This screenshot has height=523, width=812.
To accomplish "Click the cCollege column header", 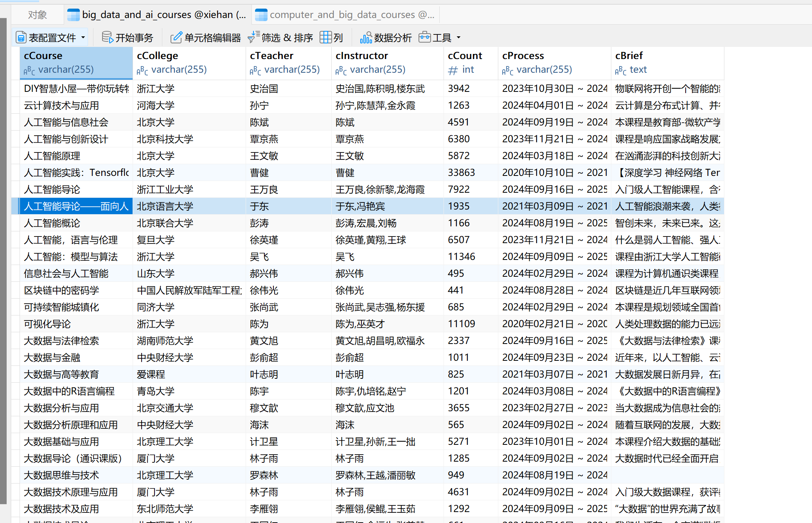I will click(189, 63).
